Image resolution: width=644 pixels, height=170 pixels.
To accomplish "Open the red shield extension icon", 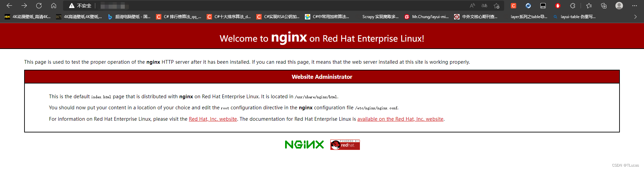I will click(x=558, y=6).
